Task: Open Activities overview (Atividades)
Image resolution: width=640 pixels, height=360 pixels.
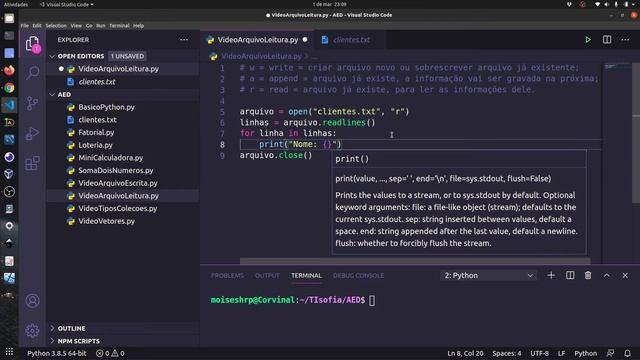Action: click(x=16, y=4)
